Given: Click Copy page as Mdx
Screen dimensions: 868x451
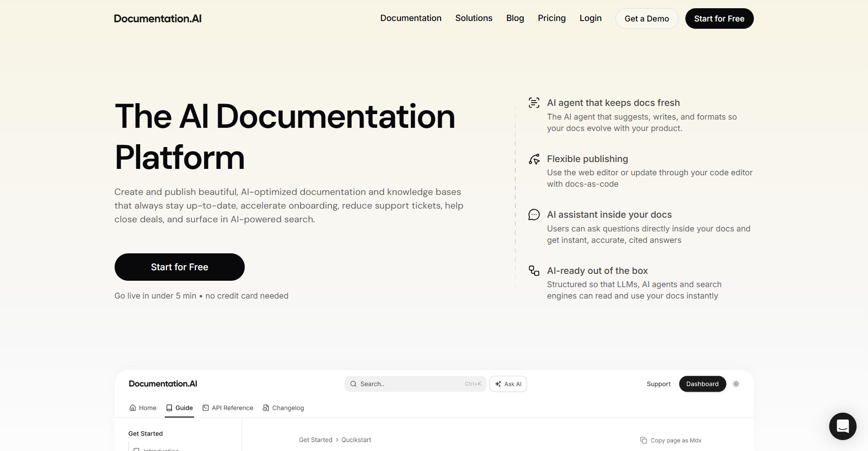Looking at the screenshot, I should click(x=671, y=441).
